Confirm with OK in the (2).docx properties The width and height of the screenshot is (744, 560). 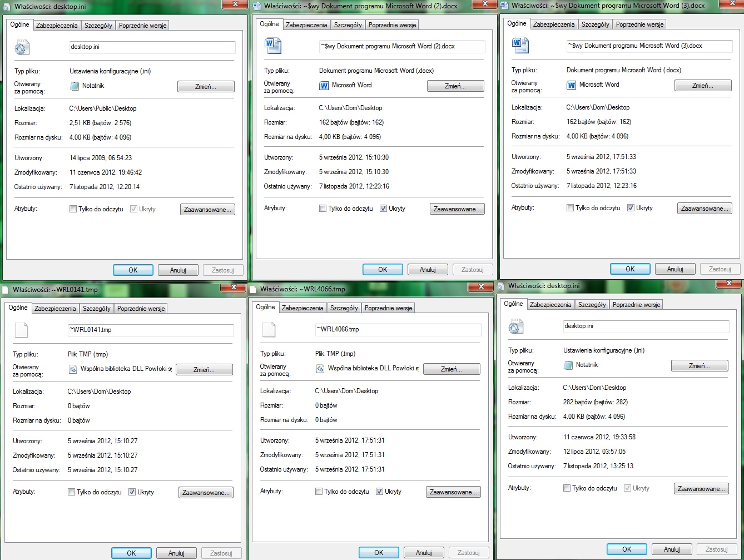point(383,270)
